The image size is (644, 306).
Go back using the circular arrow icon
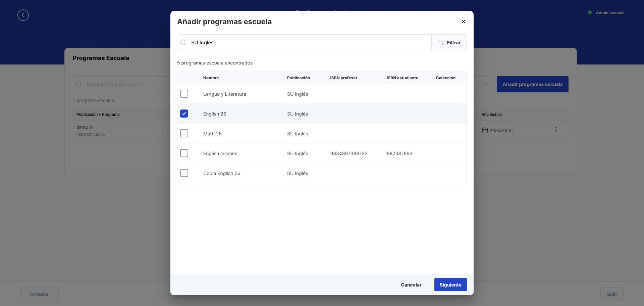click(23, 15)
